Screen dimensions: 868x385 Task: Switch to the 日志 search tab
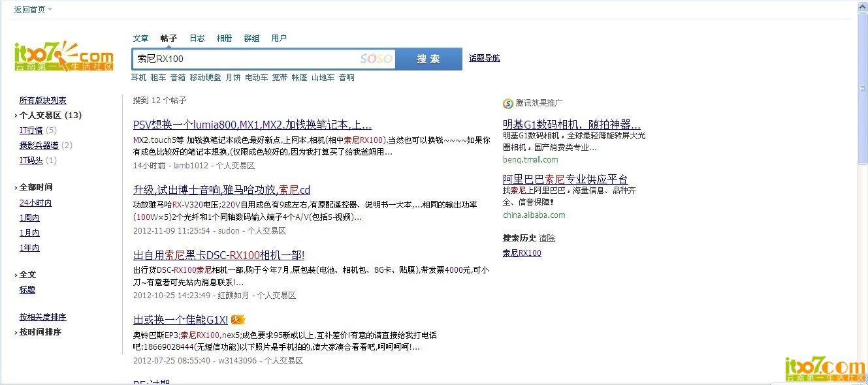197,38
